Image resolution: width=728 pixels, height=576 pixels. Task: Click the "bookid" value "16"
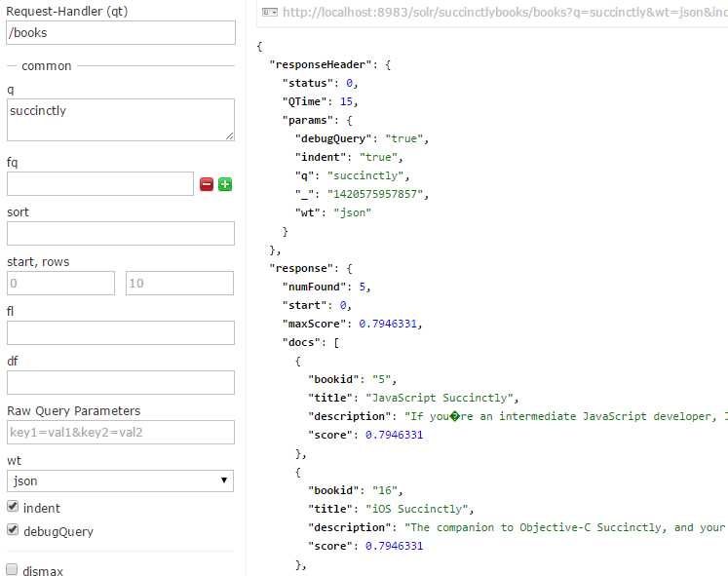(384, 490)
